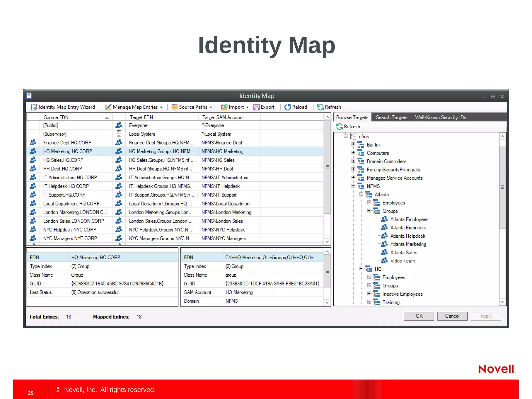Image resolution: width=532 pixels, height=399 pixels.
Task: Select the Atlanta Marketing tree item
Action: pos(408,244)
